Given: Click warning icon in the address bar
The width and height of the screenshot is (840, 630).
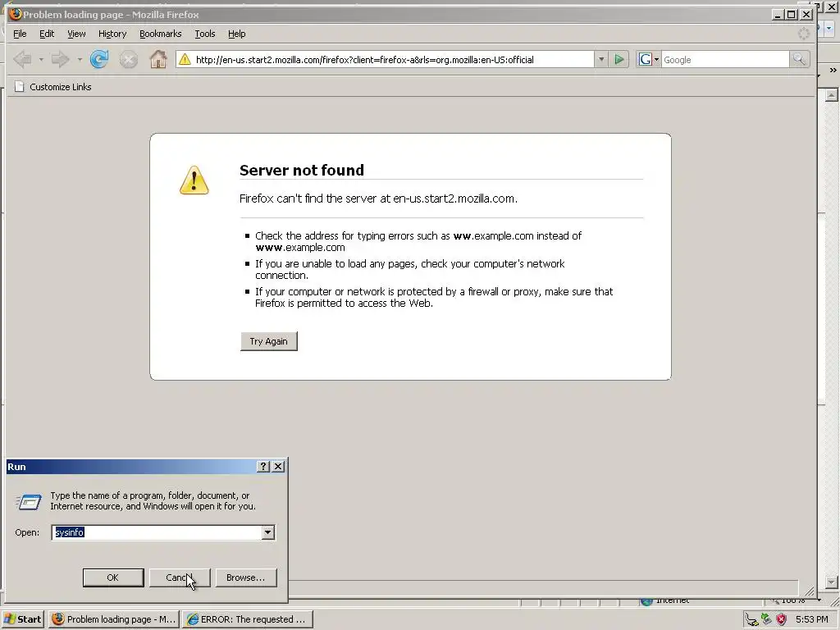Looking at the screenshot, I should point(185,59).
